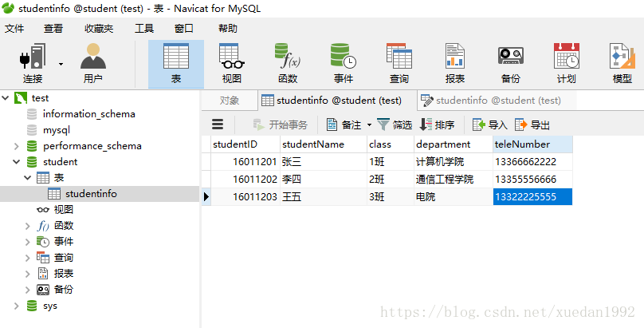The image size is (644, 328).
Task: Collapse the student database node
Action: tap(17, 162)
